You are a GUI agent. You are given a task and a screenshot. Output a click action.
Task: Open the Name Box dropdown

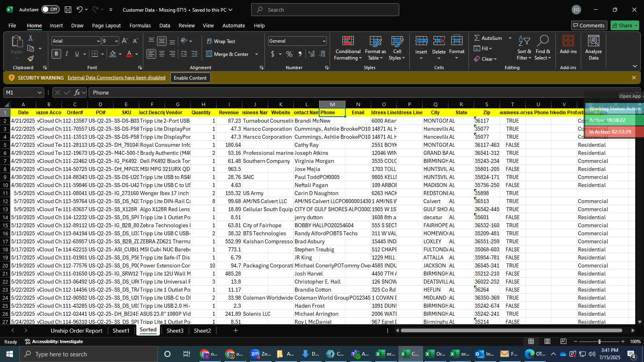(39, 93)
